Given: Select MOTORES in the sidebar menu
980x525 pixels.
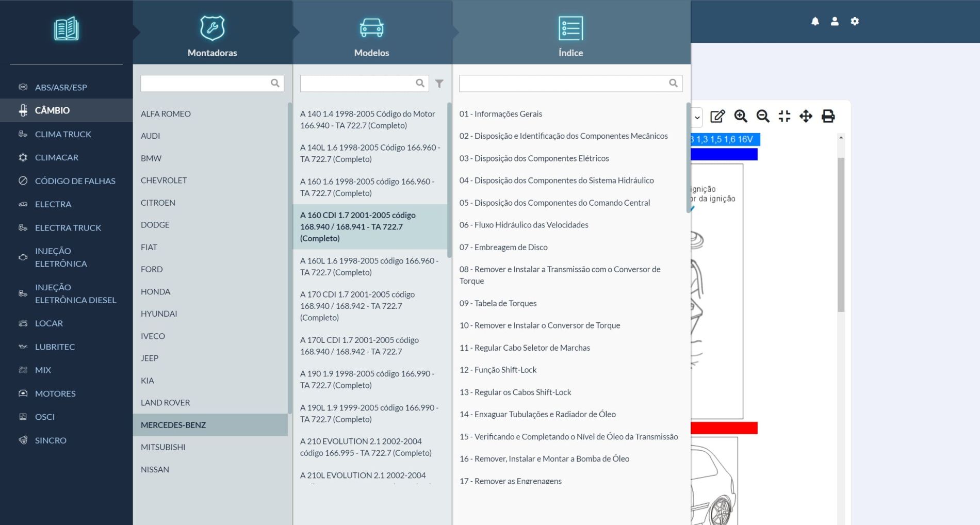Looking at the screenshot, I should [55, 393].
